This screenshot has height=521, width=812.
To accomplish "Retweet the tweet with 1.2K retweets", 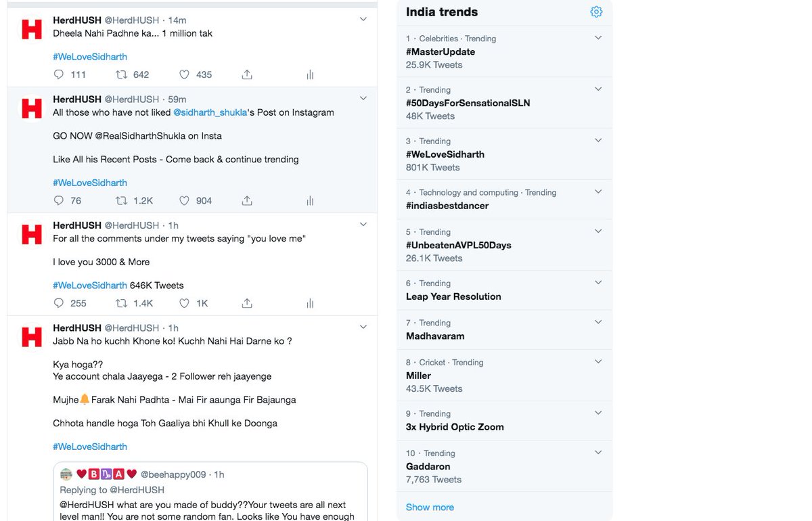I will tap(122, 200).
